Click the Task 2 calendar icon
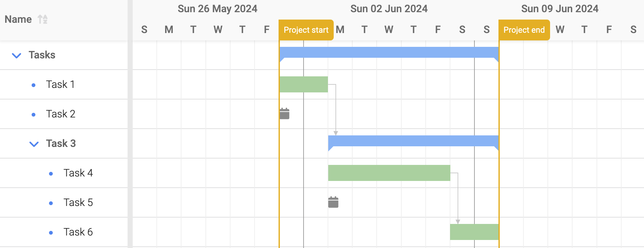This screenshot has width=644, height=248. [285, 114]
